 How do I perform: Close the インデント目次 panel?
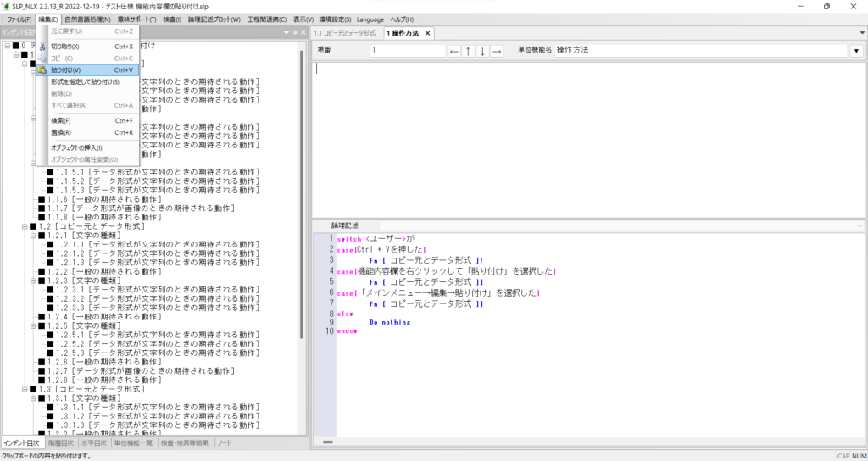(303, 33)
